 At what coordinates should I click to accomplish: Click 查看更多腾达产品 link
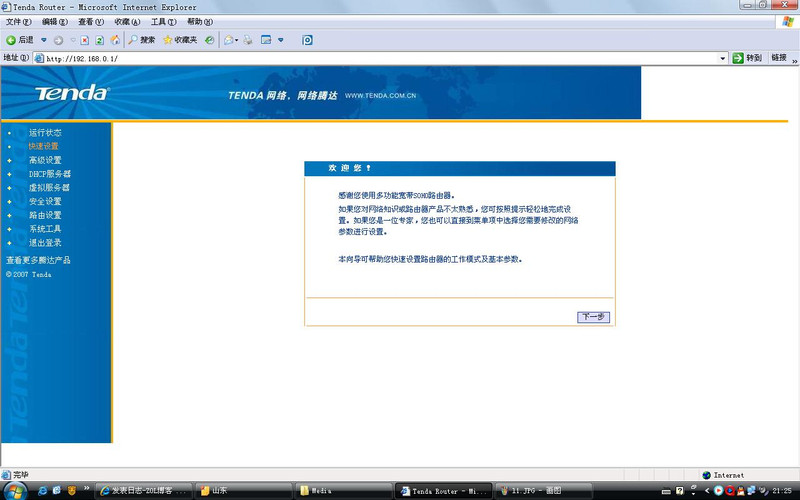38,260
